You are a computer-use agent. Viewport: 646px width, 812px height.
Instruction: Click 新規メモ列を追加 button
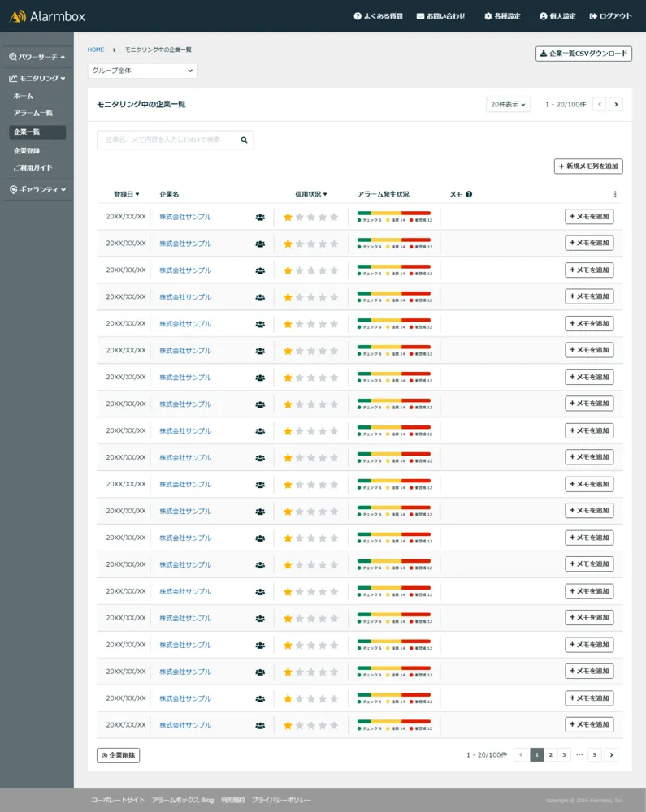click(588, 166)
